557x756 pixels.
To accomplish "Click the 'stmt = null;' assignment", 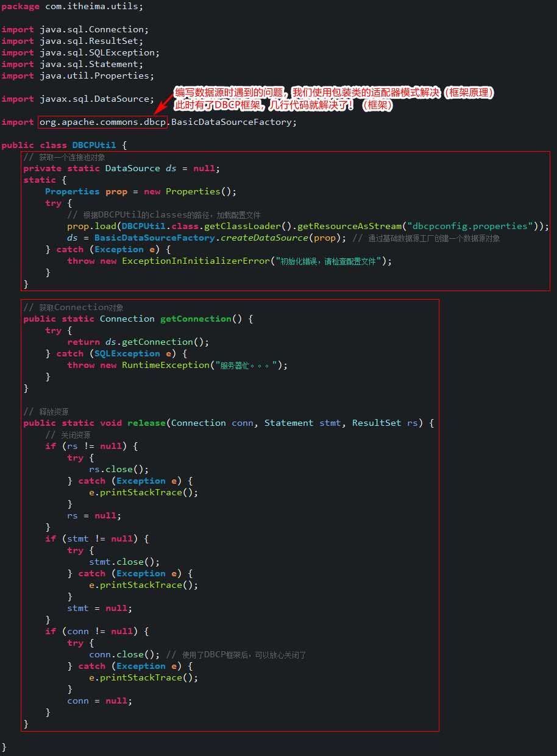I will 100,608.
